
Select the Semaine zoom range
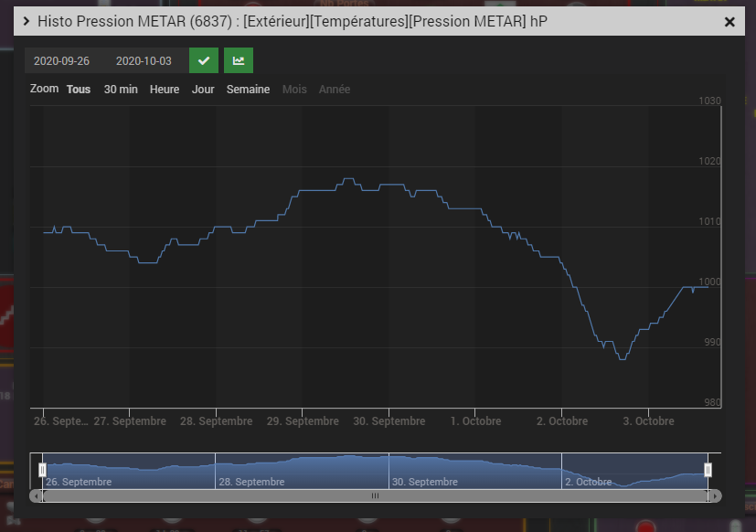point(248,90)
